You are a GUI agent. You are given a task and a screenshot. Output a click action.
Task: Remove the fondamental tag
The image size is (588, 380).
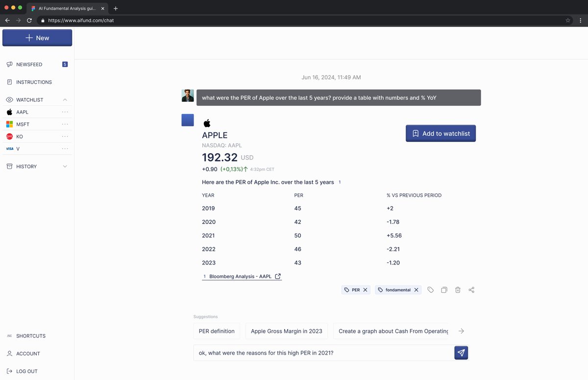(416, 290)
